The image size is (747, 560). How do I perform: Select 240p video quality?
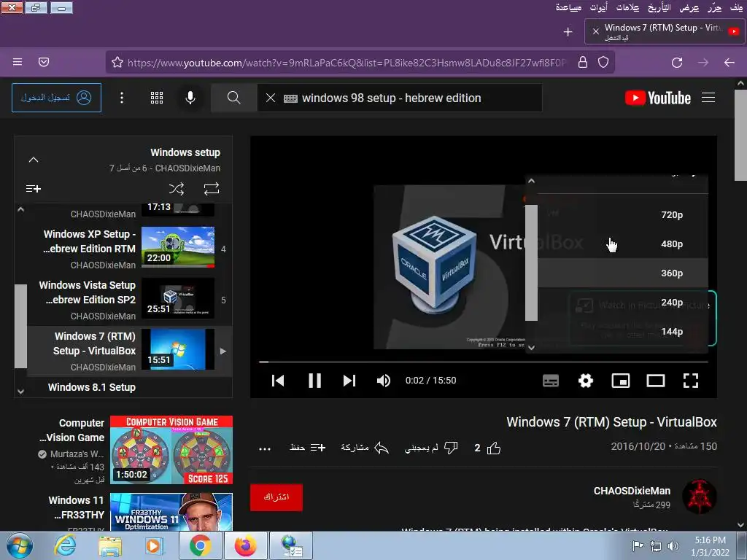coord(623,303)
